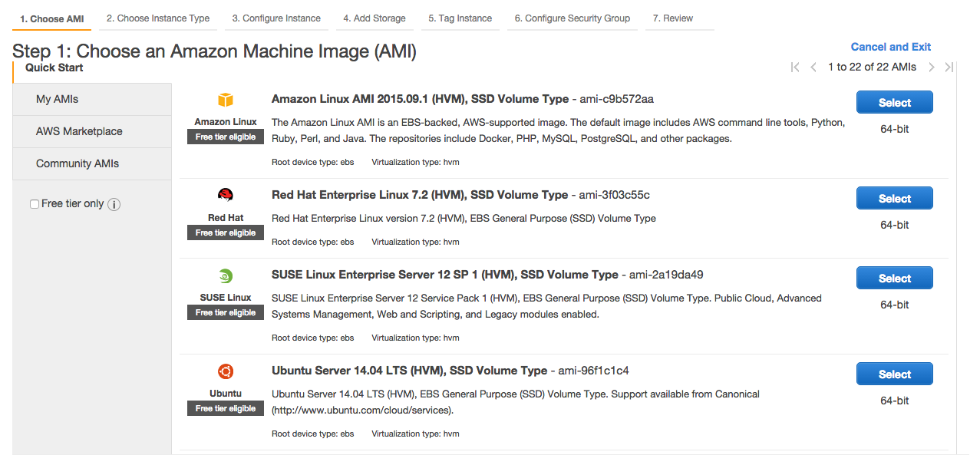Click the Ubuntu Server 14.04 LTS title
This screenshot has height=465, width=980.
point(410,371)
